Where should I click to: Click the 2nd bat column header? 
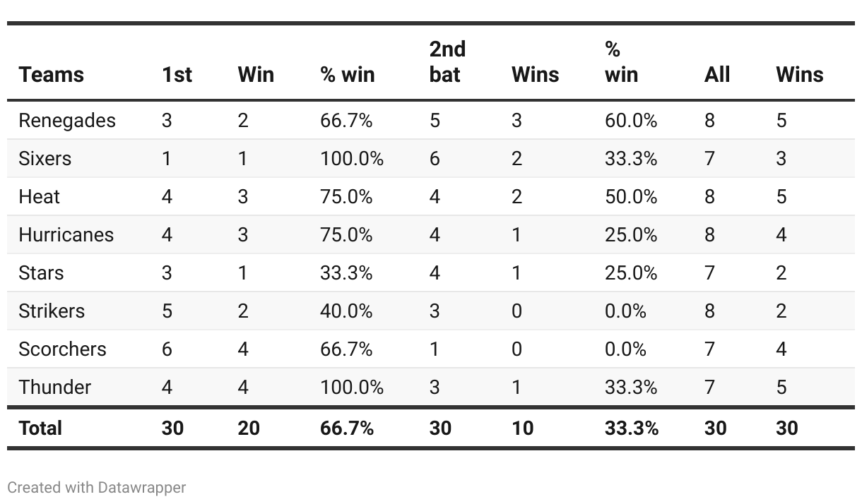[447, 62]
